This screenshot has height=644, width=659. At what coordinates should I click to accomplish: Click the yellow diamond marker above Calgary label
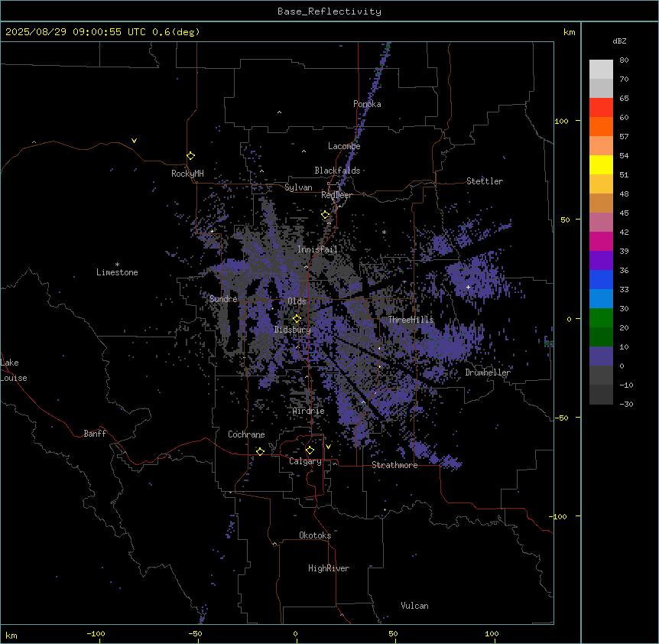[x=310, y=450]
